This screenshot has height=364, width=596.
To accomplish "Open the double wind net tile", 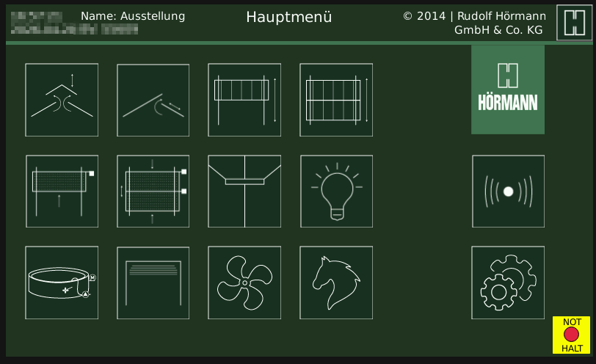I will (153, 191).
